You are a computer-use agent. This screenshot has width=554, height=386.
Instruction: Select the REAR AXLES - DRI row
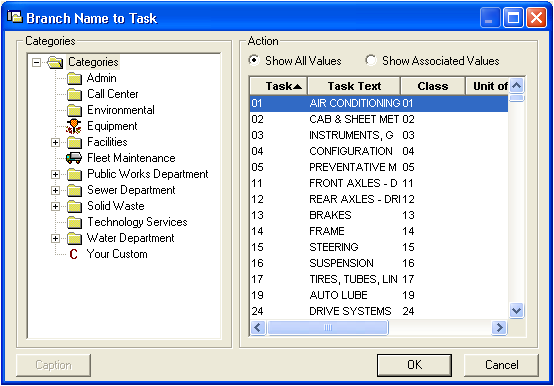point(379,199)
